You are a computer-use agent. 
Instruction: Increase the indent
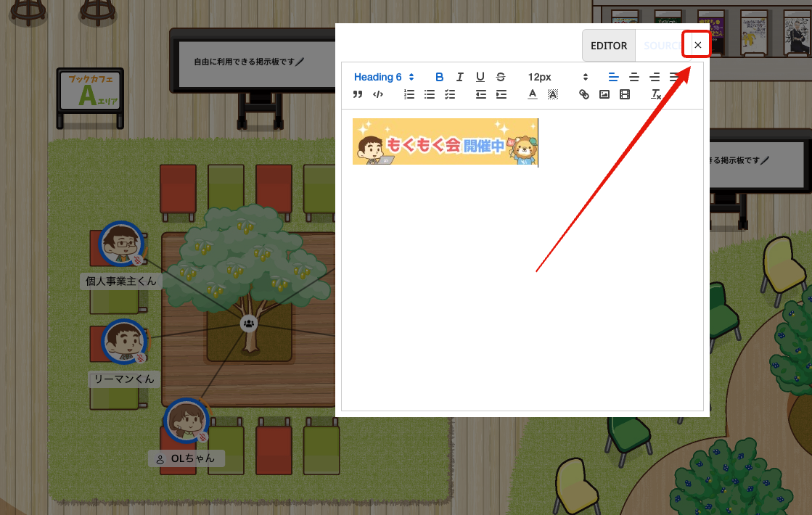tap(501, 94)
